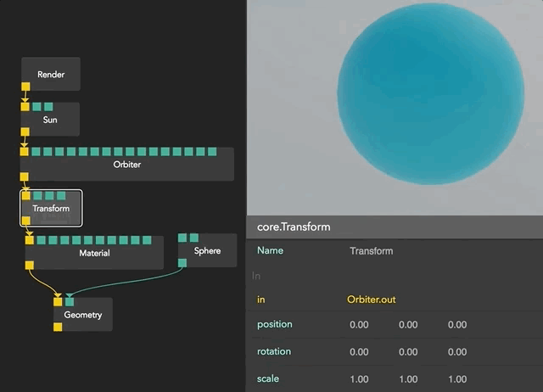543x392 pixels.
Task: Click the Name property label
Action: pyautogui.click(x=270, y=250)
